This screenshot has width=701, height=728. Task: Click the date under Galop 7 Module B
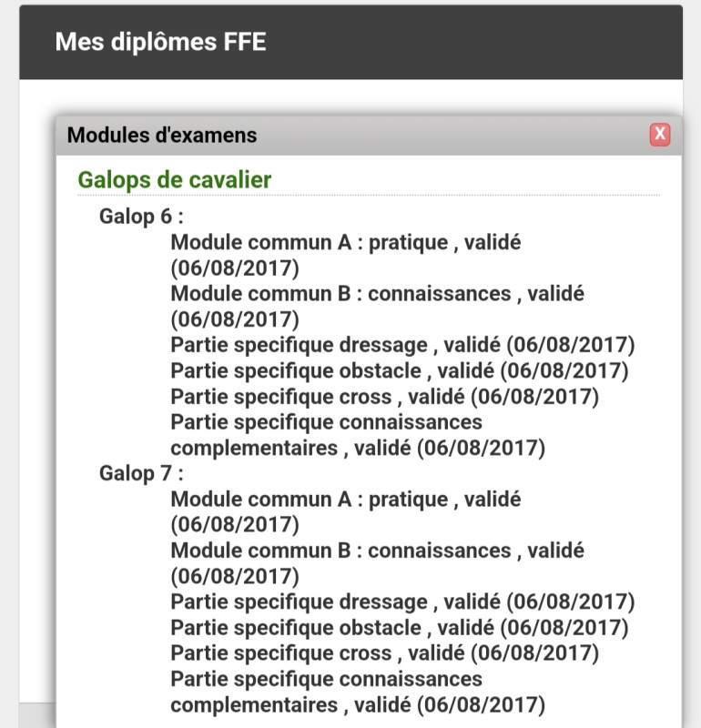[x=235, y=577]
